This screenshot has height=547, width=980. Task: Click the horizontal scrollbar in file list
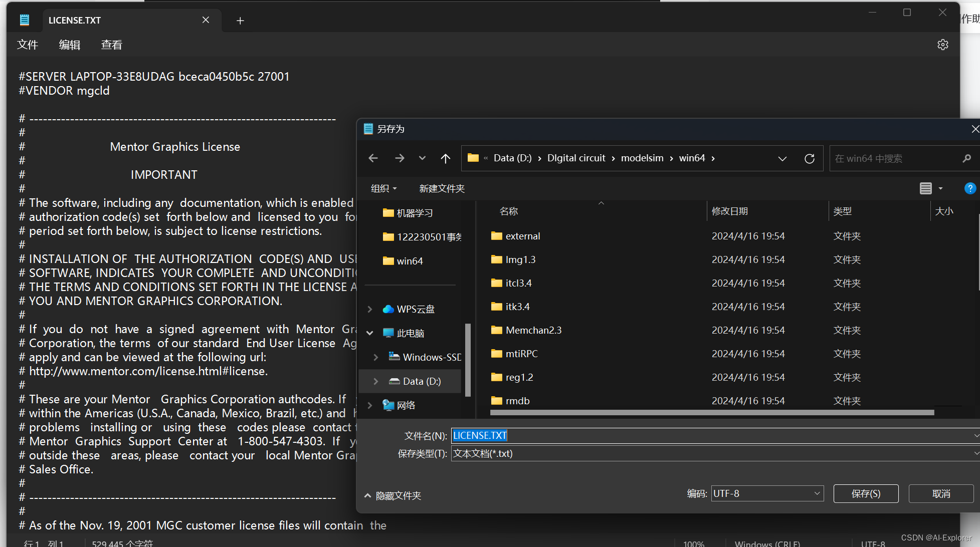712,413
